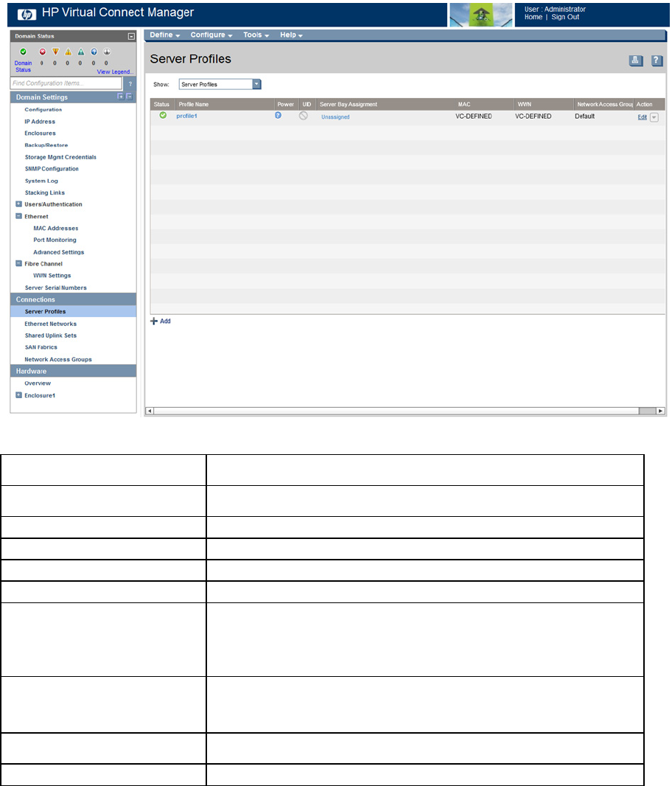Open Backup/Restore in sidebar
Viewport: 672px width, 786px height.
coord(46,145)
